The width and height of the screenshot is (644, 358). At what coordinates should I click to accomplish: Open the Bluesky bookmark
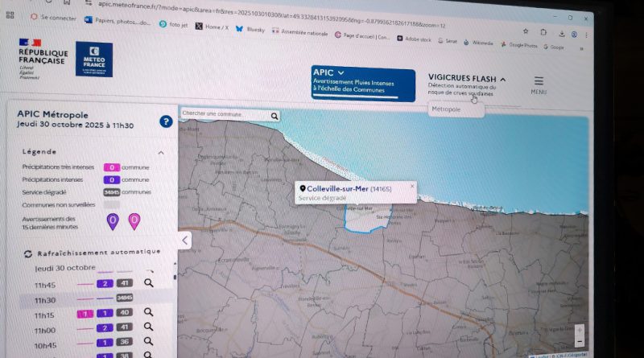click(x=250, y=29)
